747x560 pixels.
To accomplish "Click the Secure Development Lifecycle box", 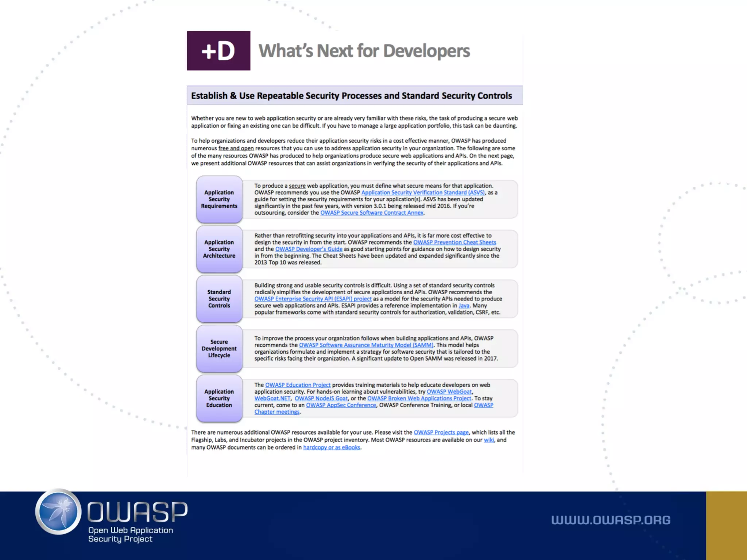I will 219,349.
